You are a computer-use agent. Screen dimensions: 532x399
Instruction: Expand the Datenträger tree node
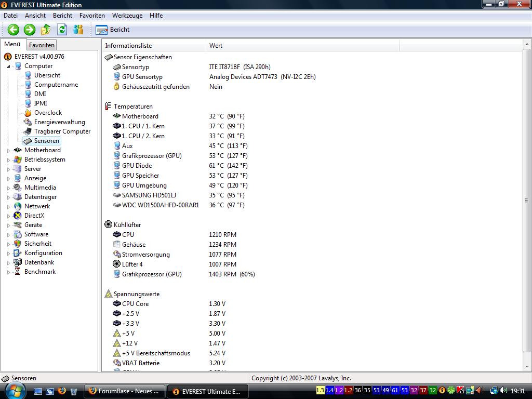8,197
